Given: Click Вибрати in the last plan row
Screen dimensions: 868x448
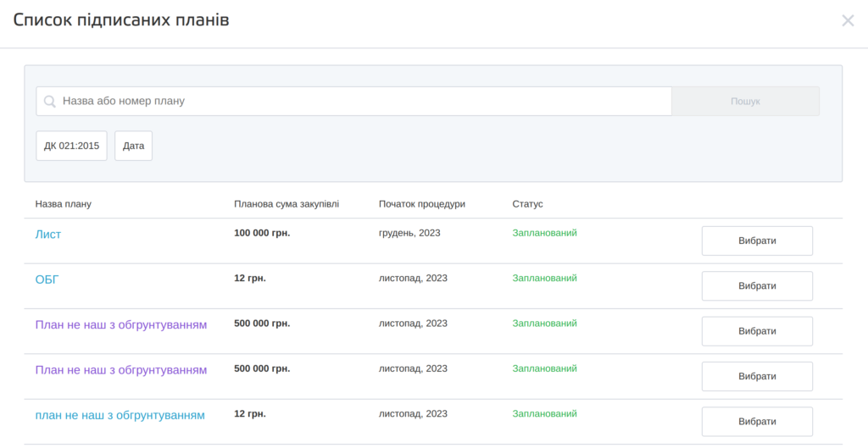Looking at the screenshot, I should point(757,422).
